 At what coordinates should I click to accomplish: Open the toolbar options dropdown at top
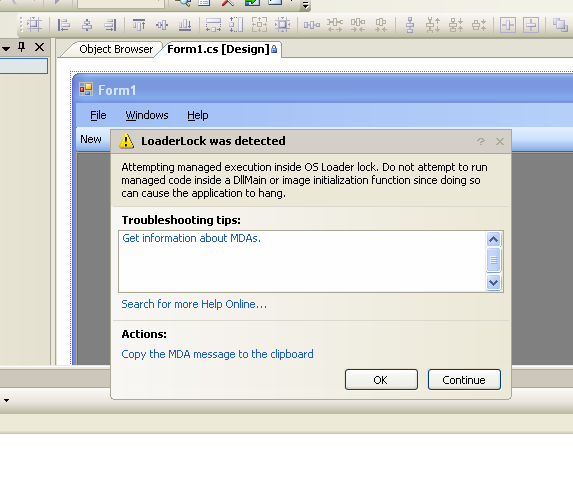click(x=306, y=5)
